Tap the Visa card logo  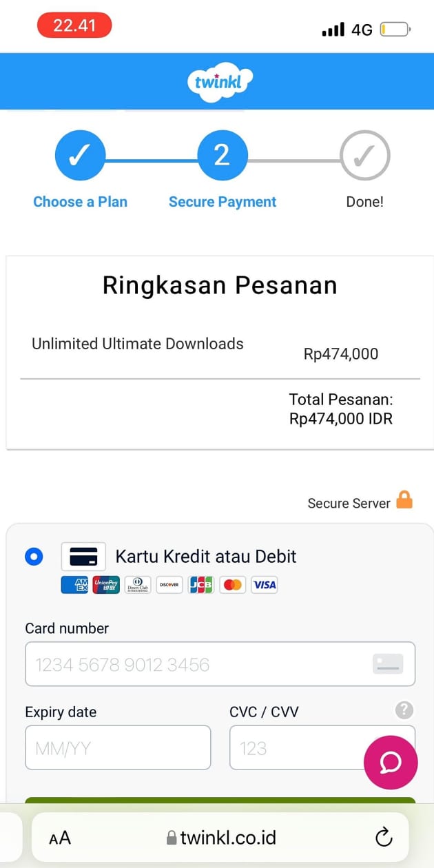click(264, 585)
